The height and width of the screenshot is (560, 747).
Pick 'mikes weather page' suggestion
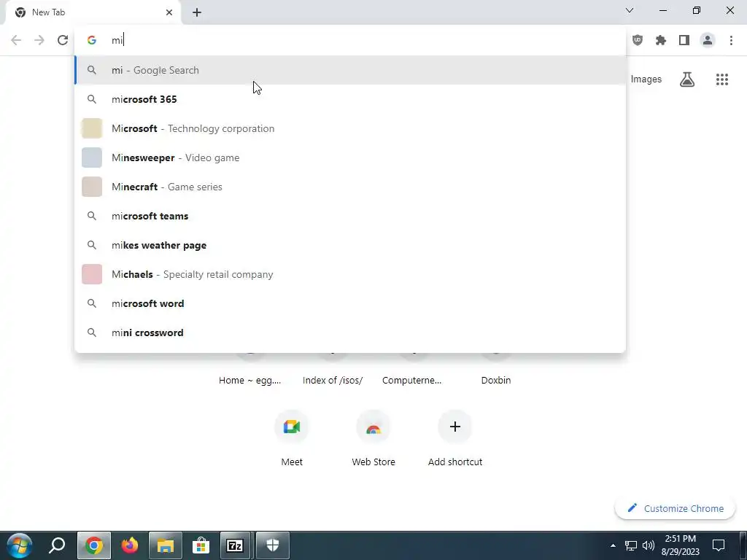tap(350, 245)
